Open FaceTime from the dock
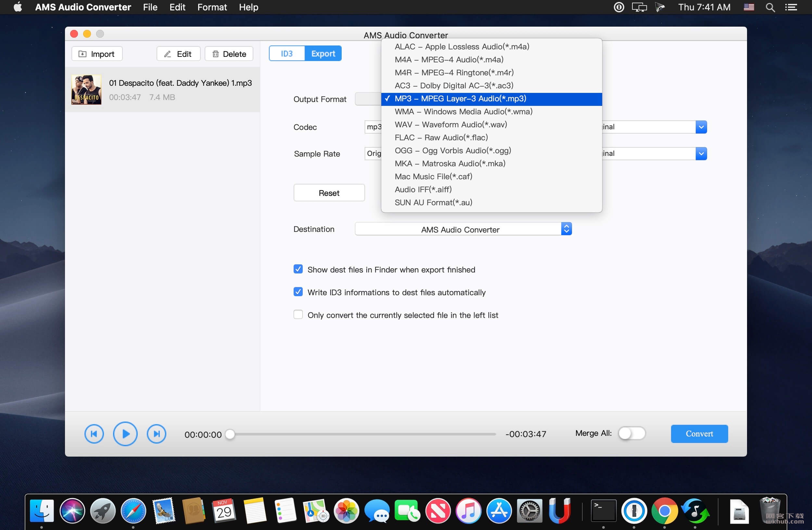 click(407, 511)
